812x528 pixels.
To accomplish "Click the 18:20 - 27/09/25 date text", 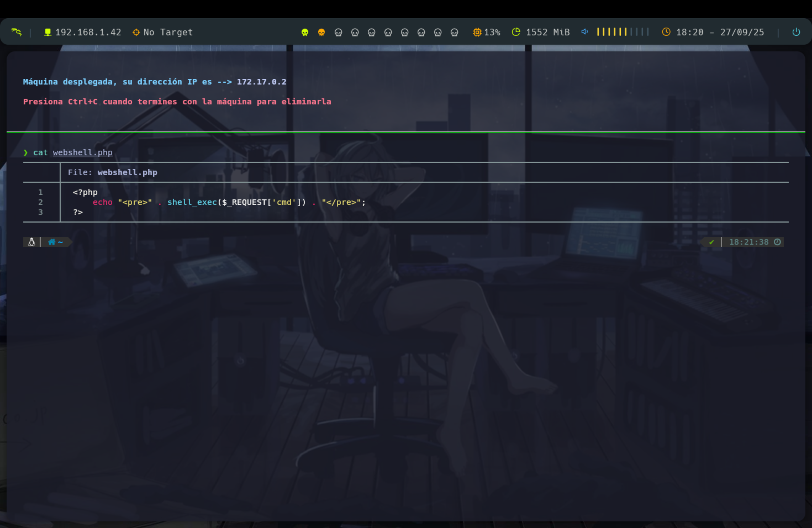I will (720, 32).
